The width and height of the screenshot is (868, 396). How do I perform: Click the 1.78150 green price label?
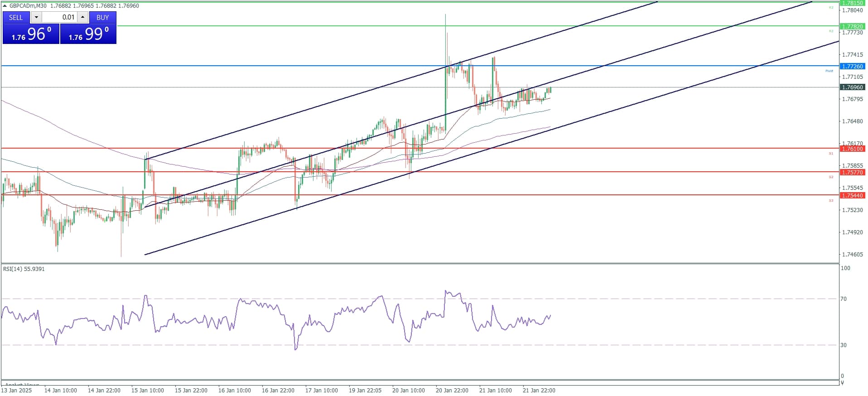(x=852, y=3)
